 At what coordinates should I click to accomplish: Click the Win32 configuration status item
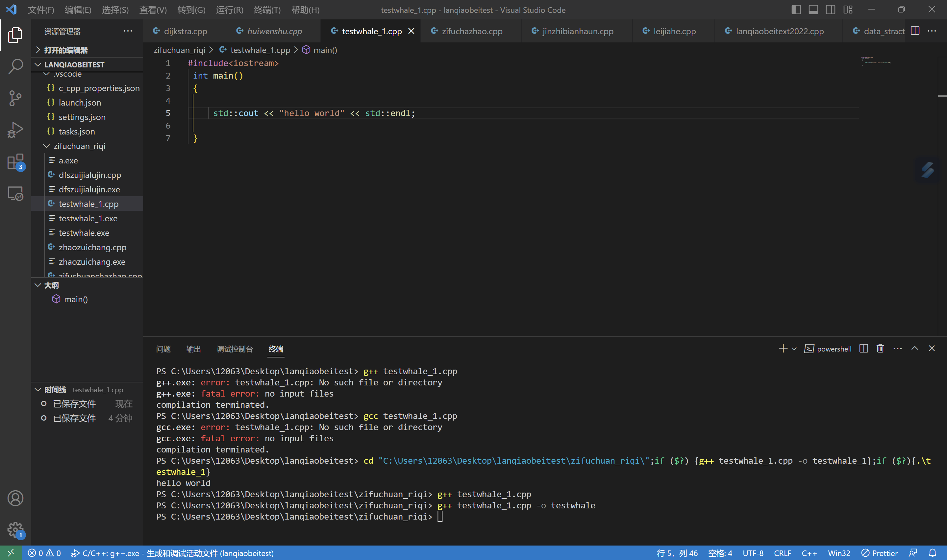tap(839, 553)
